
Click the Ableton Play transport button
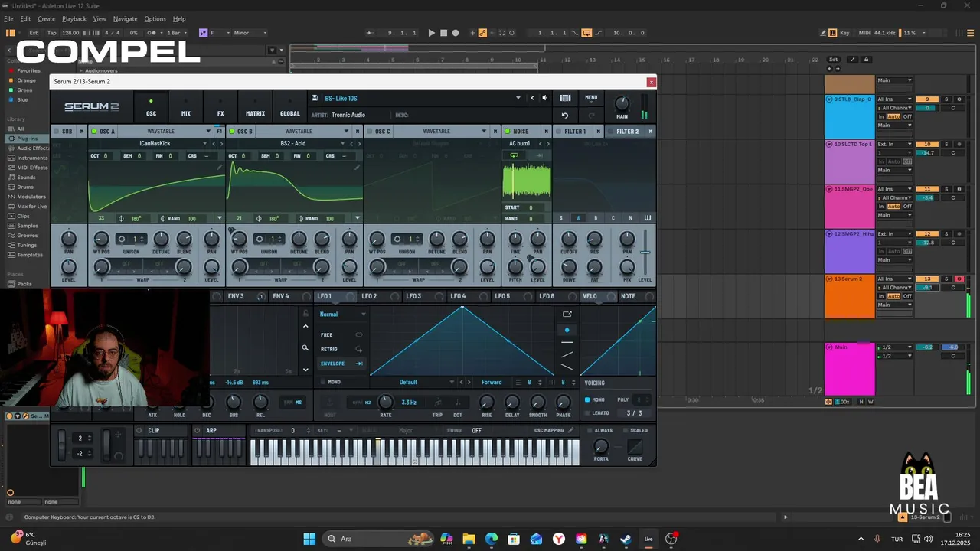coord(431,33)
